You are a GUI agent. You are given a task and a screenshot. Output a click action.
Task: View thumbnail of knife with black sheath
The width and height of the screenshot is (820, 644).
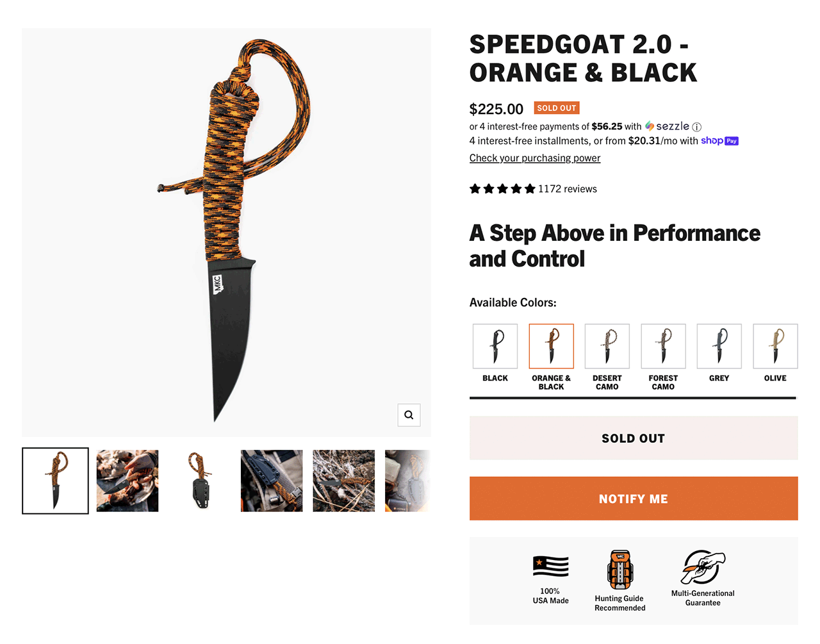pos(200,481)
